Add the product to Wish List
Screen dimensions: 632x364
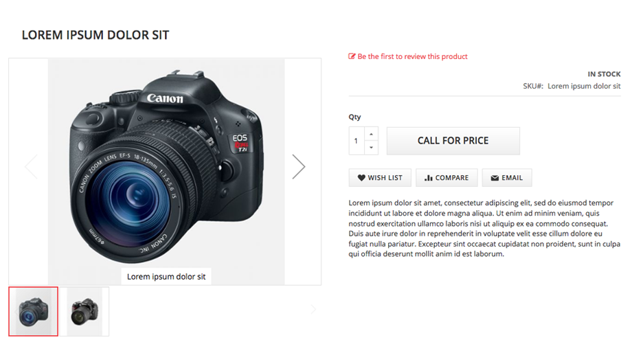(x=380, y=178)
